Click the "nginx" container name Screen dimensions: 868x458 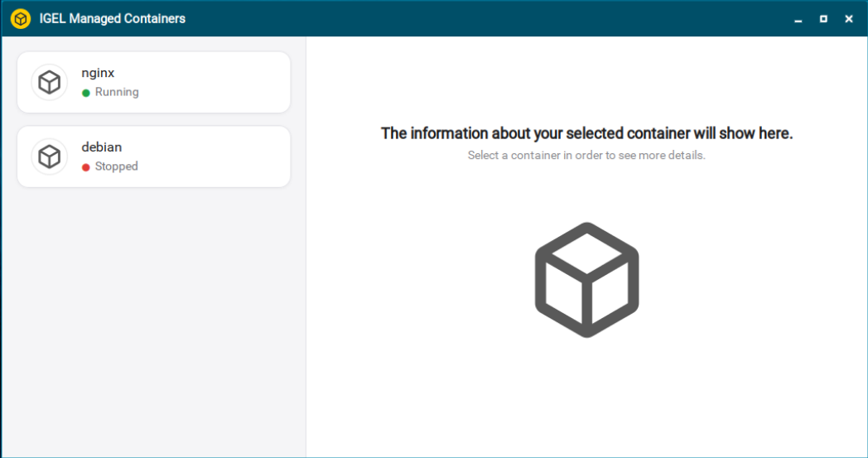point(98,73)
